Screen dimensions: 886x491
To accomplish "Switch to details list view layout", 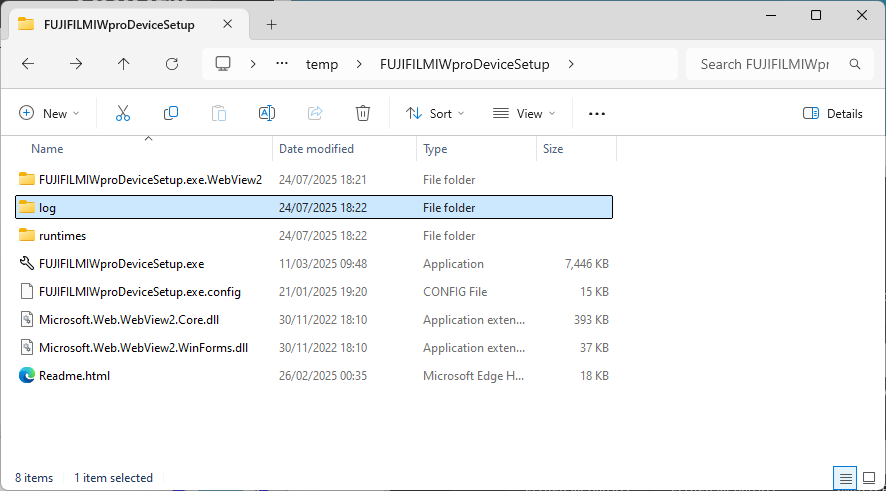I will [x=845, y=479].
